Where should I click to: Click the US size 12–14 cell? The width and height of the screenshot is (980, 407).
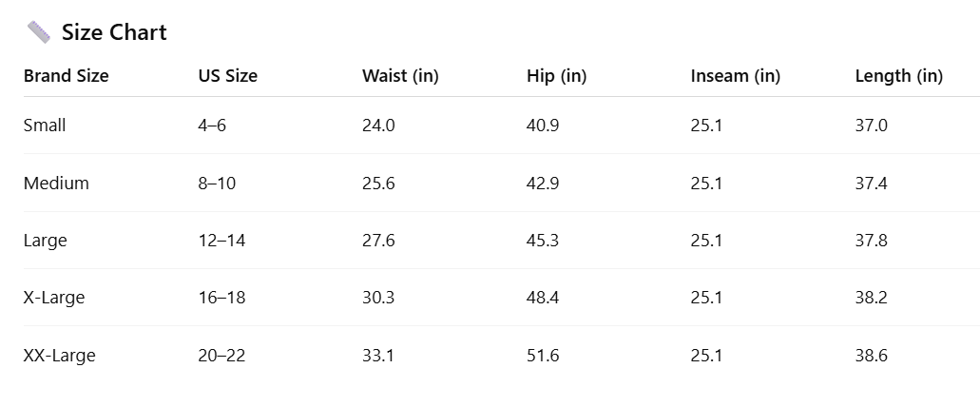pos(221,241)
